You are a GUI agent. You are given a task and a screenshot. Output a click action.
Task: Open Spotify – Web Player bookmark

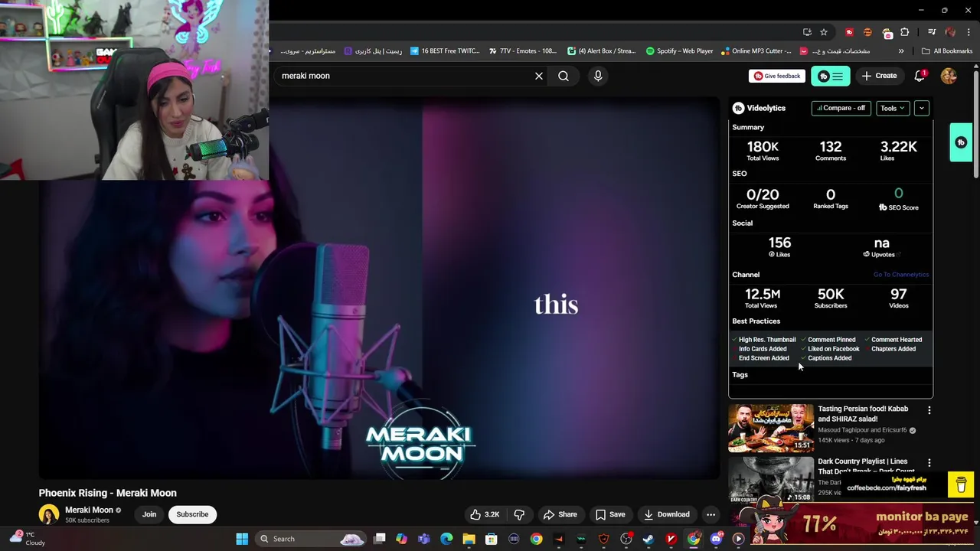(x=679, y=51)
